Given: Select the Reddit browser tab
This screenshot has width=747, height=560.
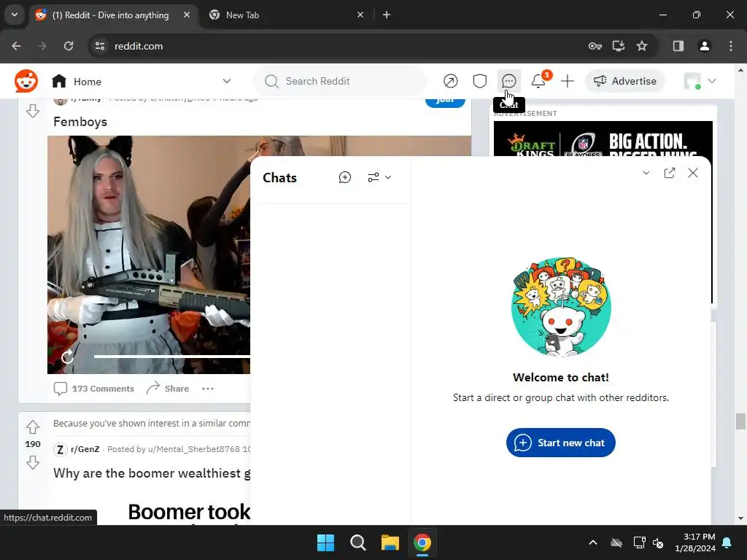Looking at the screenshot, I should tap(111, 15).
